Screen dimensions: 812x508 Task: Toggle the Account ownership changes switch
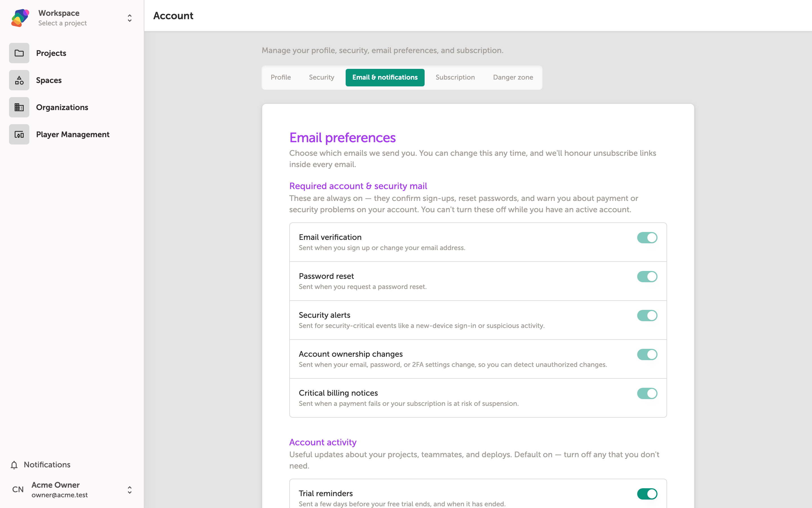647,354
